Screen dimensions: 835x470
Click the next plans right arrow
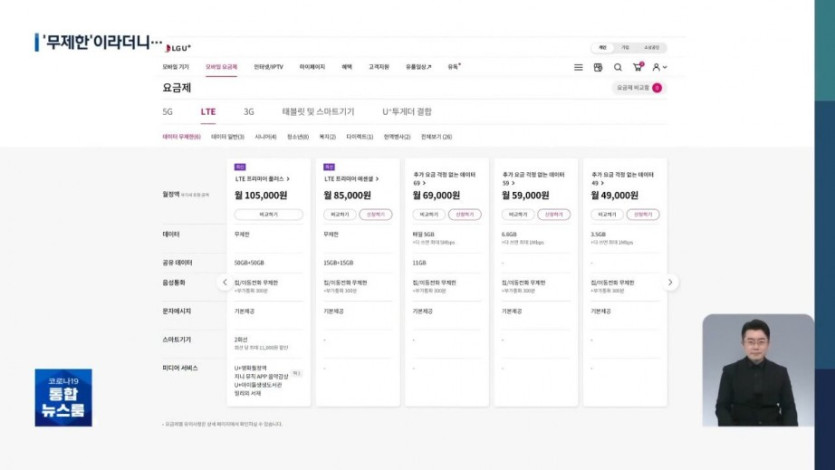pos(671,283)
